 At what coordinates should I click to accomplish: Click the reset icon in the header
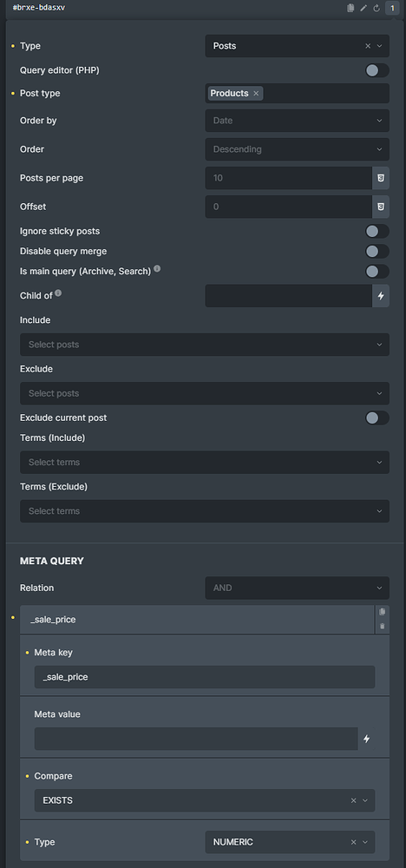coord(377,8)
